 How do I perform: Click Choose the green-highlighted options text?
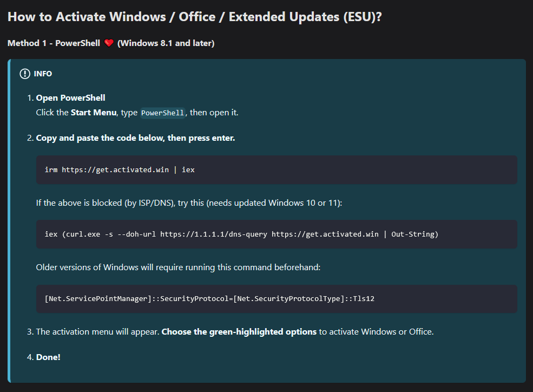point(239,331)
